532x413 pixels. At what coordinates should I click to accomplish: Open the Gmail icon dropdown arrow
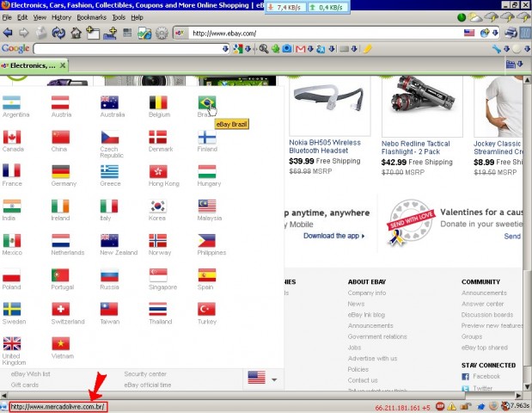pos(310,49)
